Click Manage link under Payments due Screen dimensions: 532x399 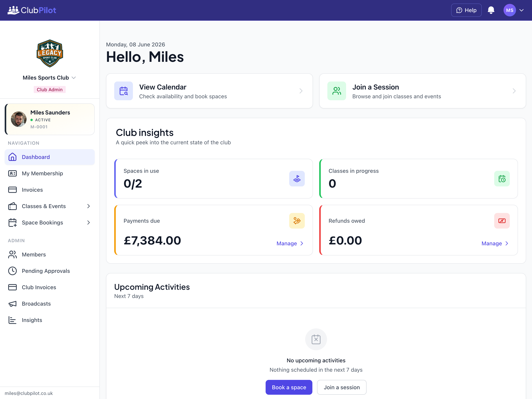290,244
